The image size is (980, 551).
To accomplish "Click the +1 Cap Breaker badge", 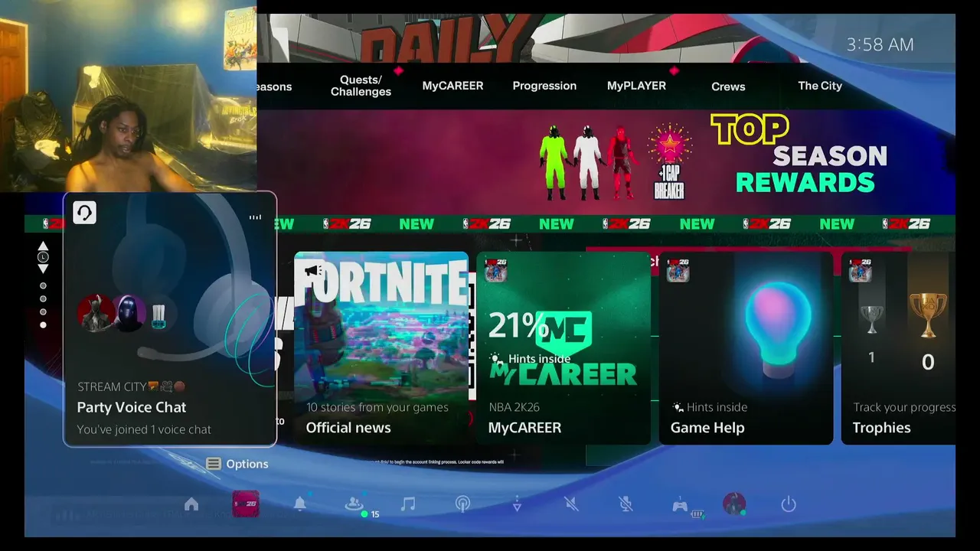I will tap(669, 162).
